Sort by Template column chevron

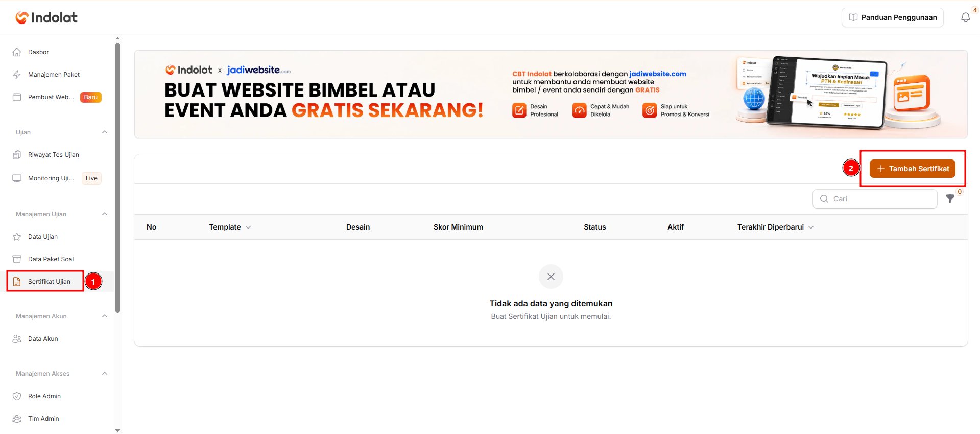pyautogui.click(x=248, y=227)
